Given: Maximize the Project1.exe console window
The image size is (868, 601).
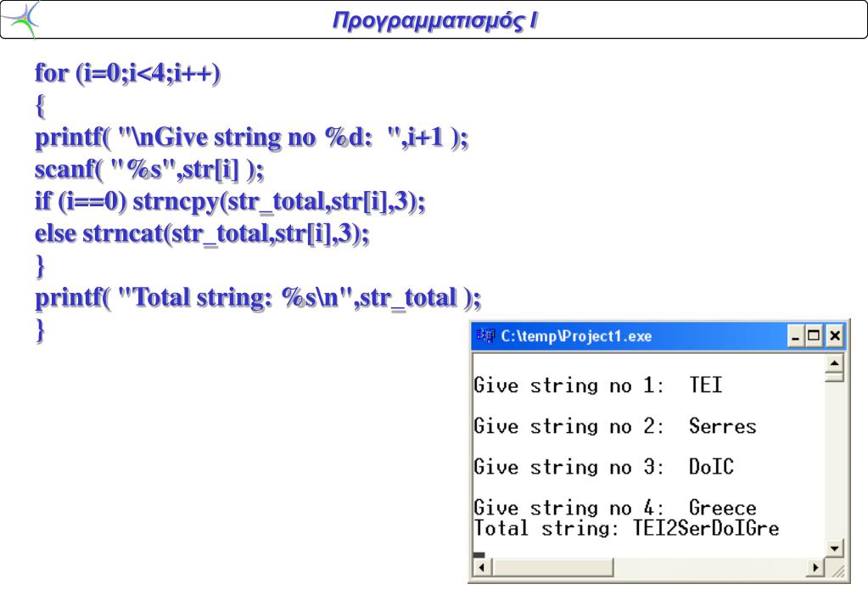Looking at the screenshot, I should (814, 336).
